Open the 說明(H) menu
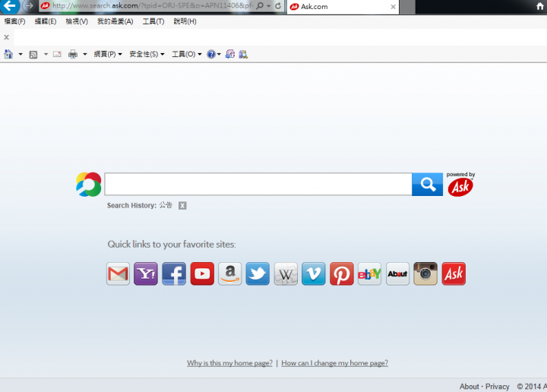 pos(185,21)
